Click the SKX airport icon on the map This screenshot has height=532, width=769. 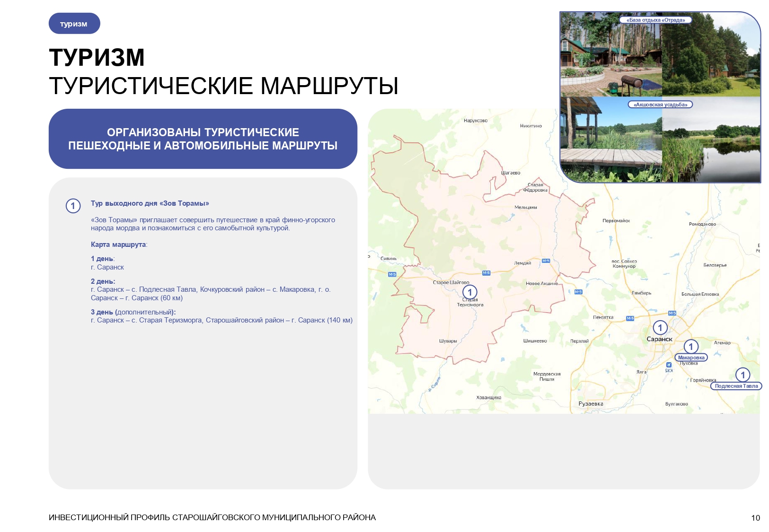[x=669, y=365]
